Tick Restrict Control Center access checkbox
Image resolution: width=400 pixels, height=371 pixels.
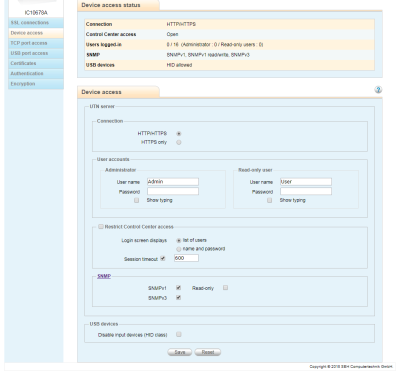pos(101,227)
